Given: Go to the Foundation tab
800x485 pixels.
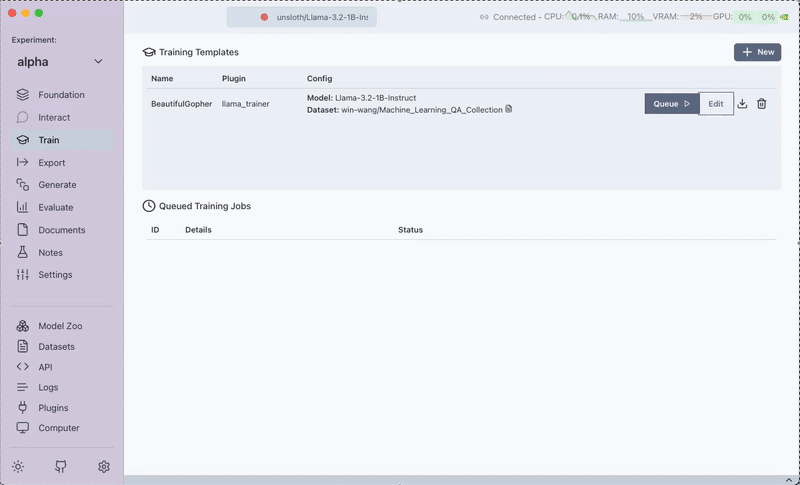Looking at the screenshot, I should tap(61, 95).
